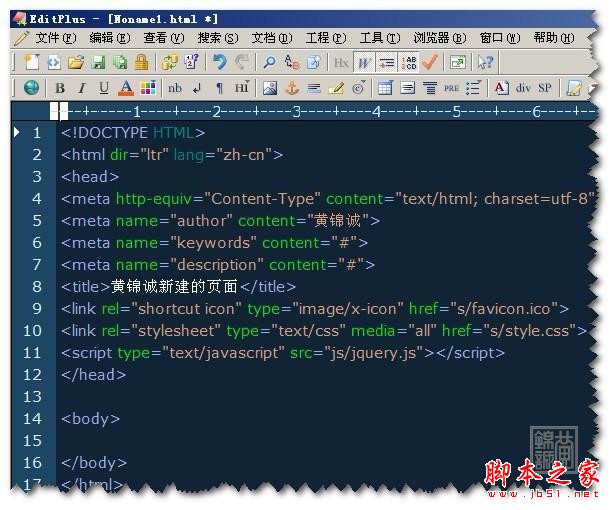Open the 搜索(S) menu
Screen dimensions: 616x510
pyautogui.click(x=218, y=38)
